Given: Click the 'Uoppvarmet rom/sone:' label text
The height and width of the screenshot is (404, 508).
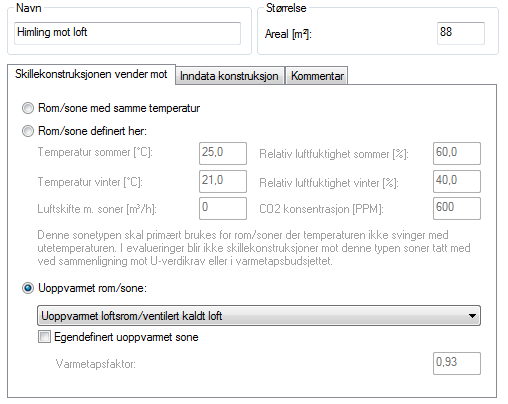Looking at the screenshot, I should 92,288.
